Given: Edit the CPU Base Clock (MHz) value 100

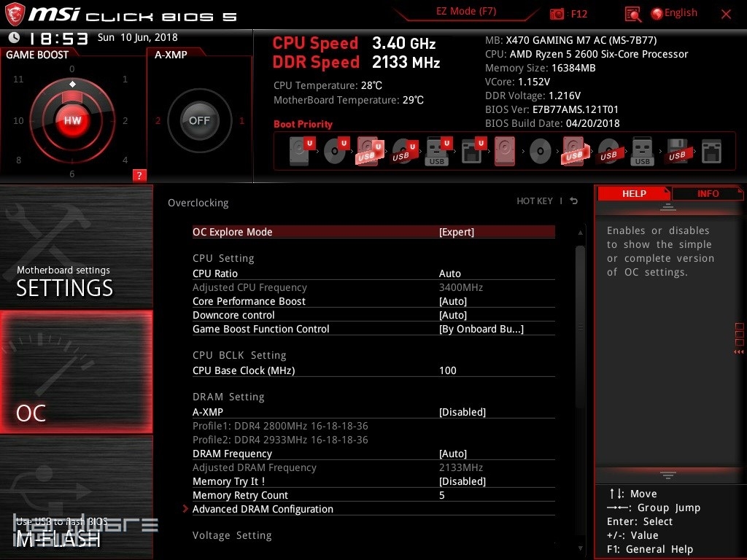Looking at the screenshot, I should click(x=447, y=370).
